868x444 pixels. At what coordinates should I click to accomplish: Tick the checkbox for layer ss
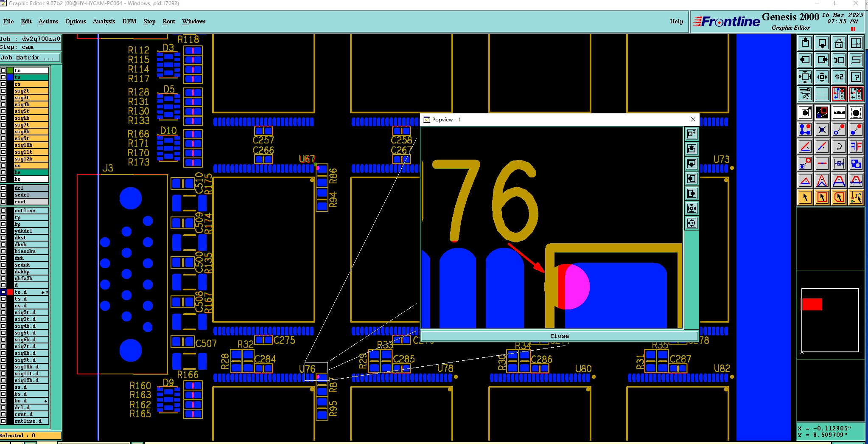coord(3,166)
